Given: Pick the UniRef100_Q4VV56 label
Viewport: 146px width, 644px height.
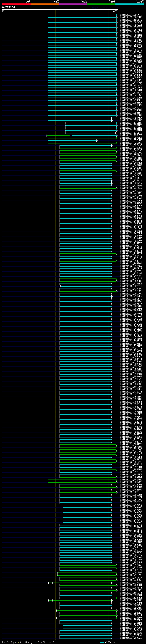Looking at the screenshot, I should point(131,625).
